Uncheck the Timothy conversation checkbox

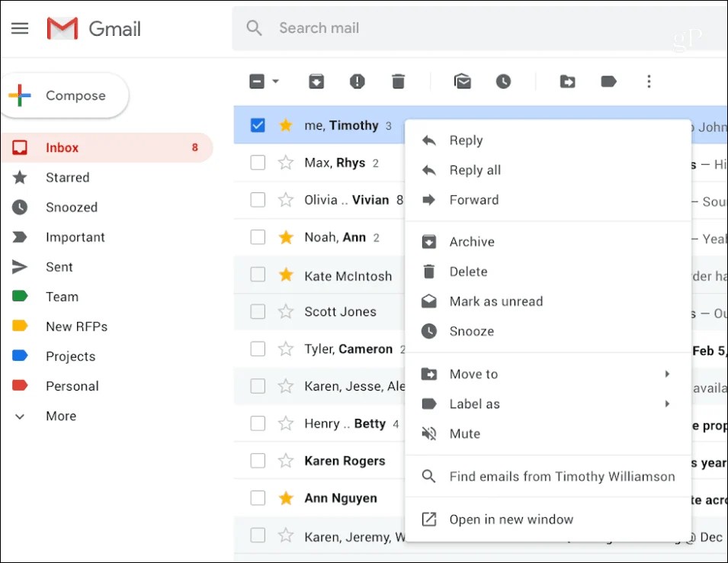pos(258,124)
